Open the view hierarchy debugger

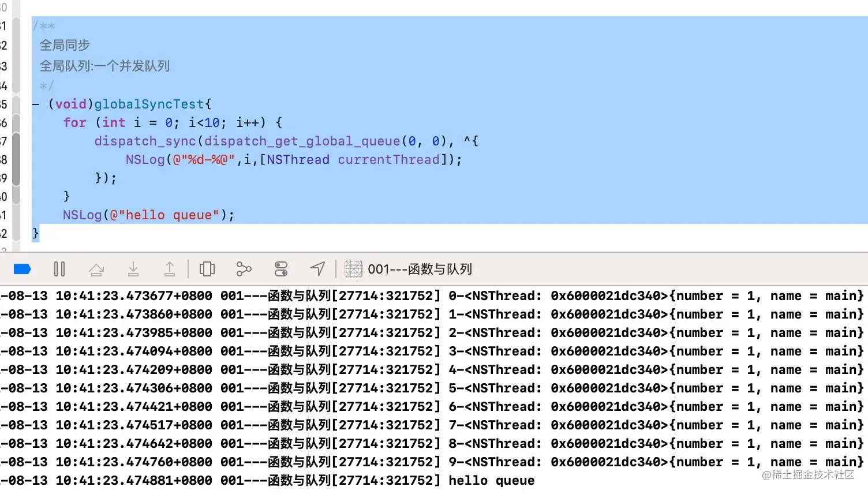pyautogui.click(x=207, y=269)
